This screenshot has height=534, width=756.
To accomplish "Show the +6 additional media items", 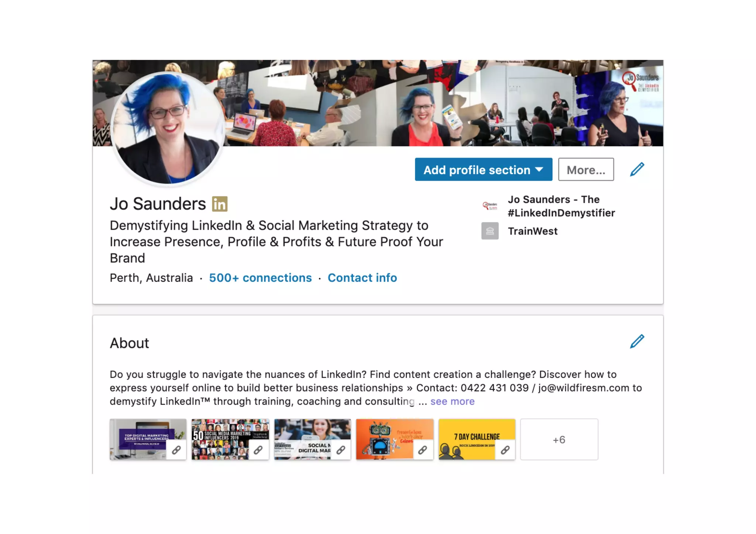I will point(559,439).
